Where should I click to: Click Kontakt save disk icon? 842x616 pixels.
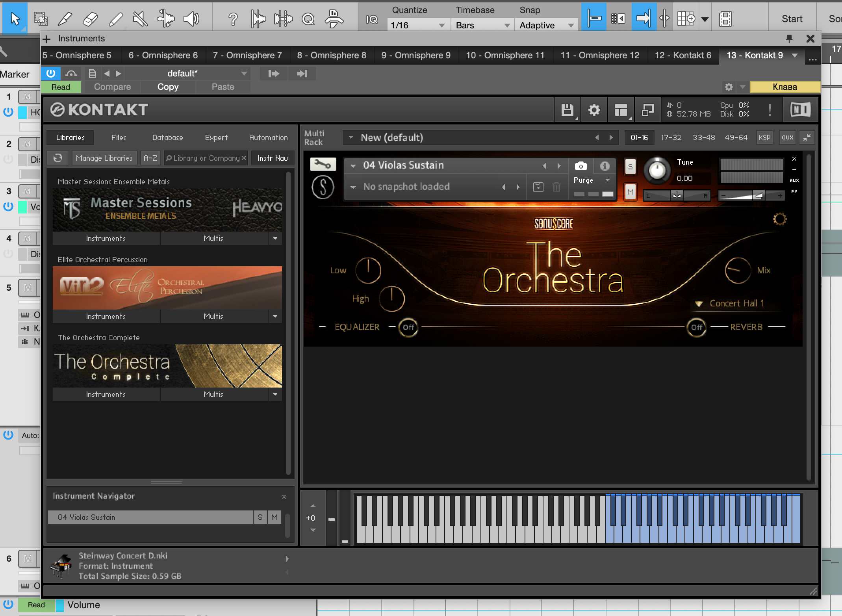click(567, 110)
